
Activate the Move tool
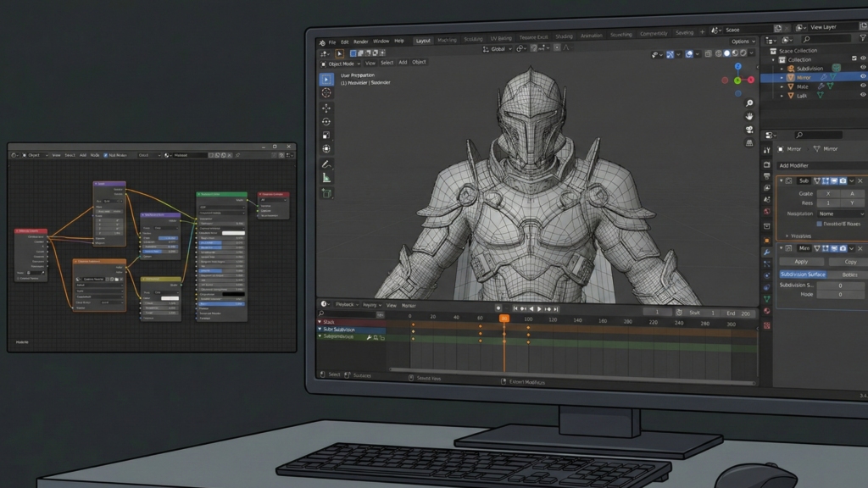click(x=326, y=108)
